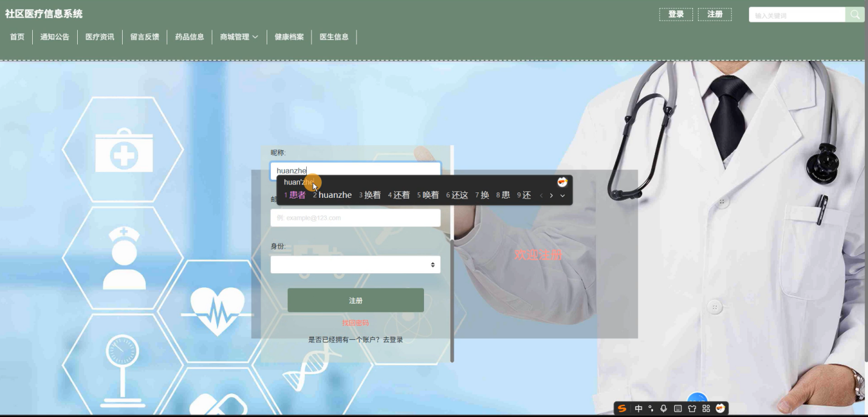Screen dimensions: 868x417
Task: Click the 登录 button in header
Action: (x=676, y=15)
